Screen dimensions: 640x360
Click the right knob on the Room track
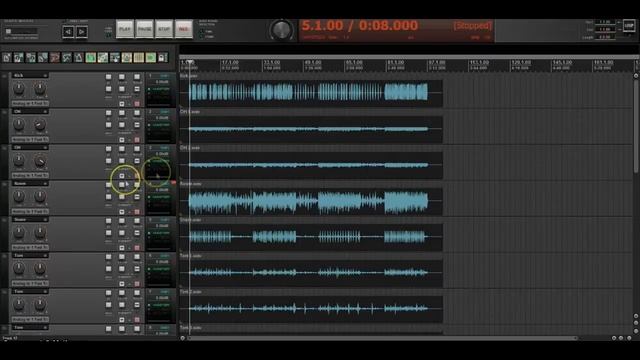[x=40, y=196]
